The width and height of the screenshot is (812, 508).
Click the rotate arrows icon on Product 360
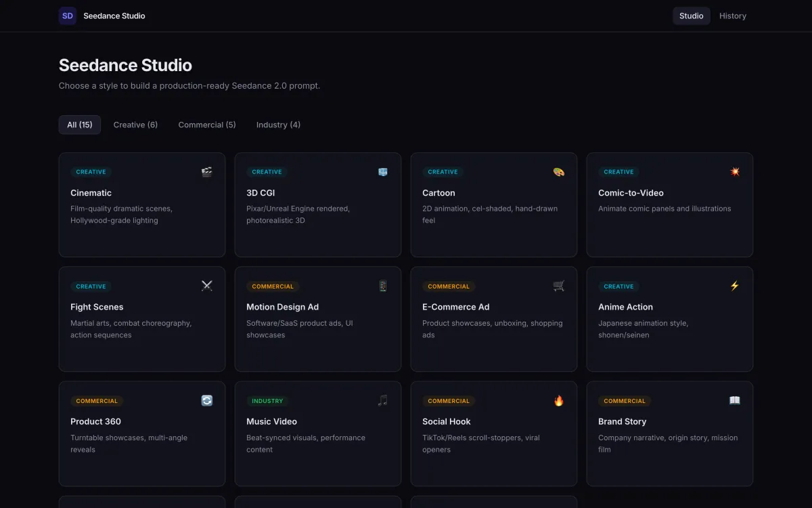(x=207, y=400)
